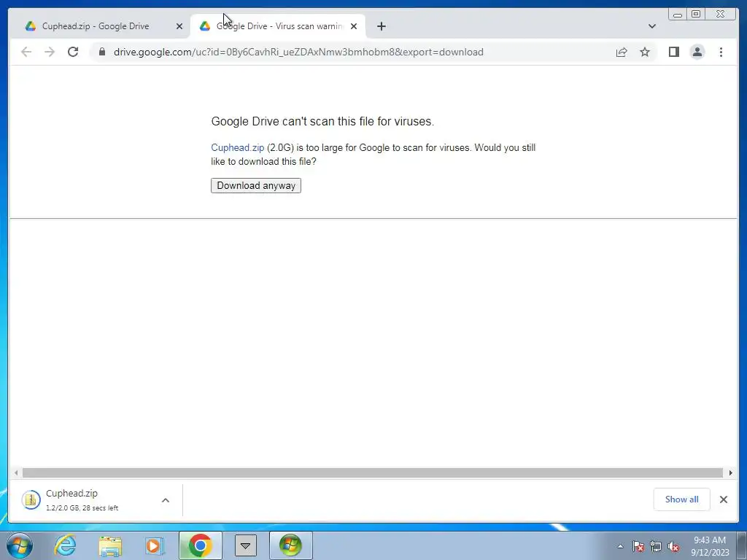Open the Cuphead.zip download item
The height and width of the screenshot is (560, 747).
pyautogui.click(x=82, y=500)
